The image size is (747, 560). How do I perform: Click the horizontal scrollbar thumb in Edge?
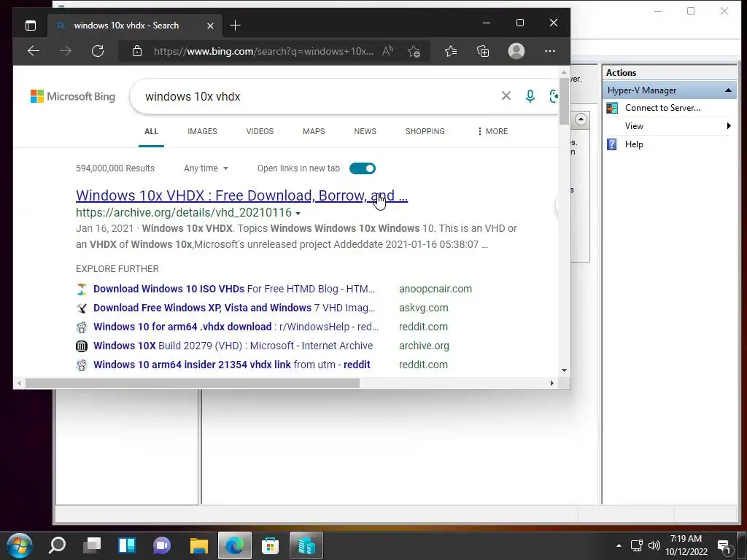click(x=193, y=384)
